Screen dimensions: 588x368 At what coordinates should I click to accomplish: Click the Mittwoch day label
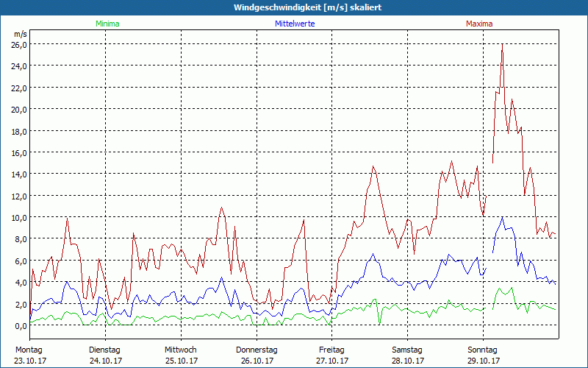[180, 350]
